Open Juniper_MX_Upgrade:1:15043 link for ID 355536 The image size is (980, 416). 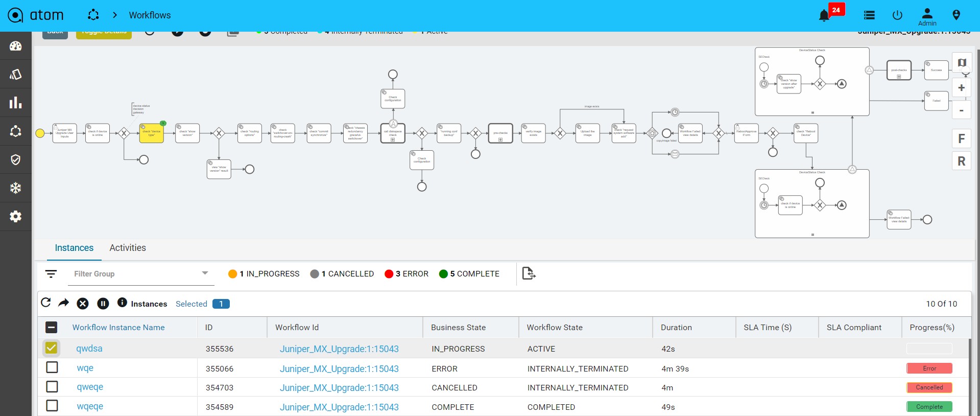coord(339,349)
